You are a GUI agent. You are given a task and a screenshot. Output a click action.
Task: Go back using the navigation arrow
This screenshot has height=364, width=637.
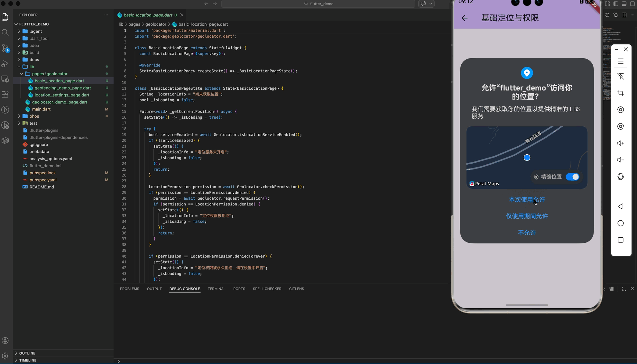(206, 4)
